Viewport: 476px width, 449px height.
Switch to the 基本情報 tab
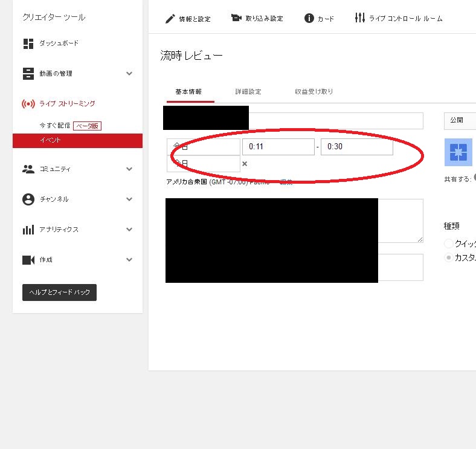coord(188,92)
